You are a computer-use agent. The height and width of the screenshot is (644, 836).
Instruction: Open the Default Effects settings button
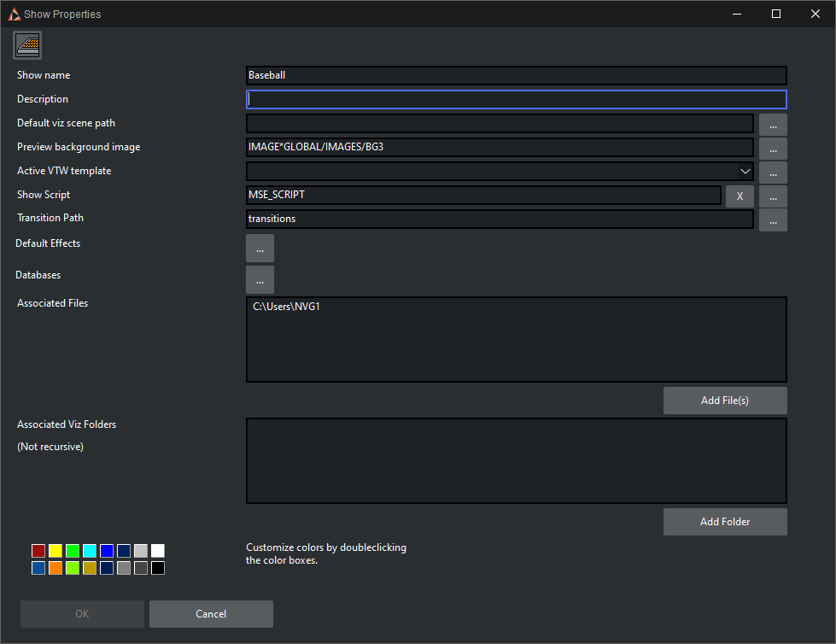click(x=260, y=248)
